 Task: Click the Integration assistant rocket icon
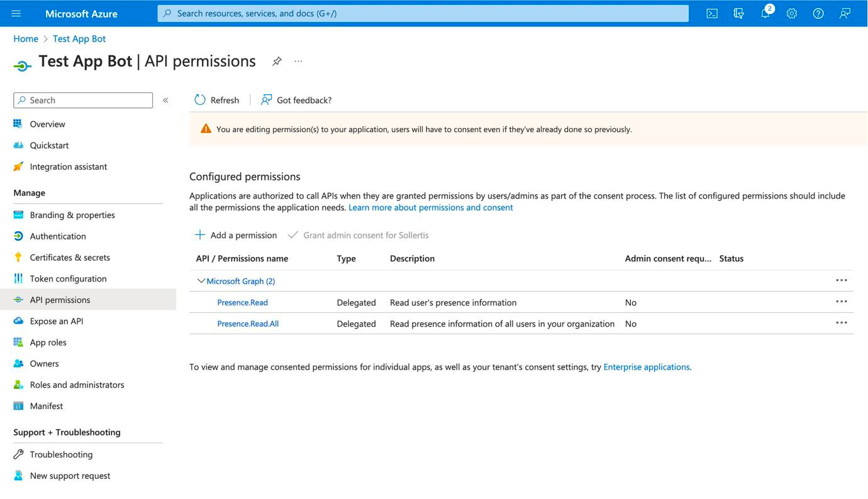(x=18, y=167)
